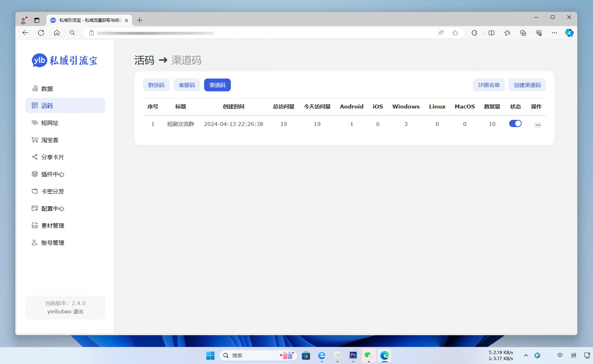593x364 pixels.
Task: Expand hidden taskbar icons chevron
Action: tap(526, 355)
